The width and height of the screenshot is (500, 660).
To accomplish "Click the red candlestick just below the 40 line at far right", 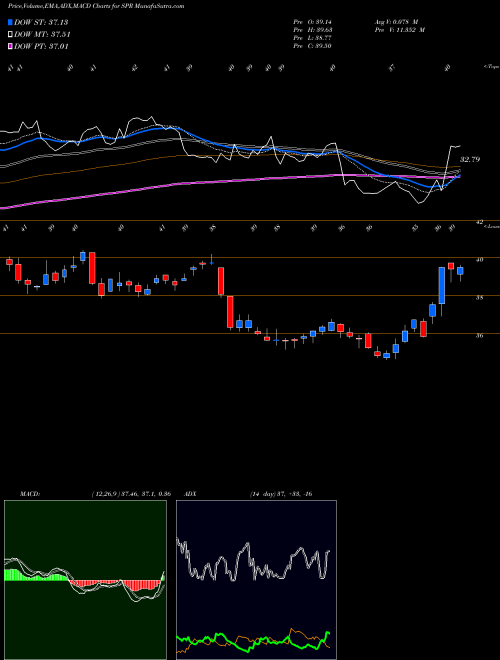I will point(451,266).
